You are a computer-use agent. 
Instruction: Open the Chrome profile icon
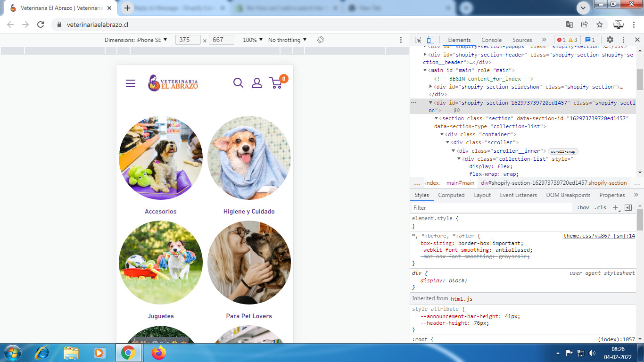tap(618, 25)
